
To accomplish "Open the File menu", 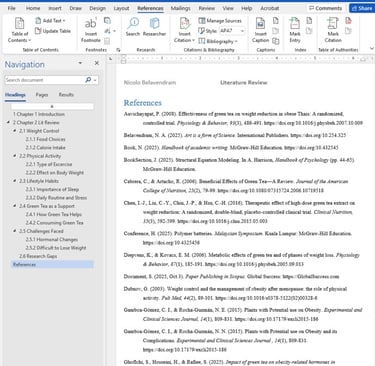I will point(12,8).
